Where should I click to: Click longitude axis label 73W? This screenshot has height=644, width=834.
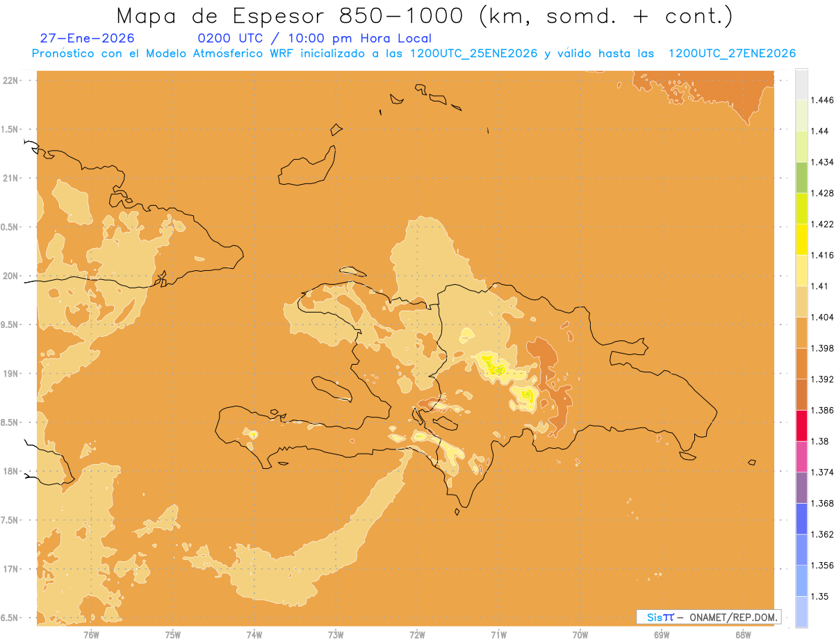tap(336, 634)
